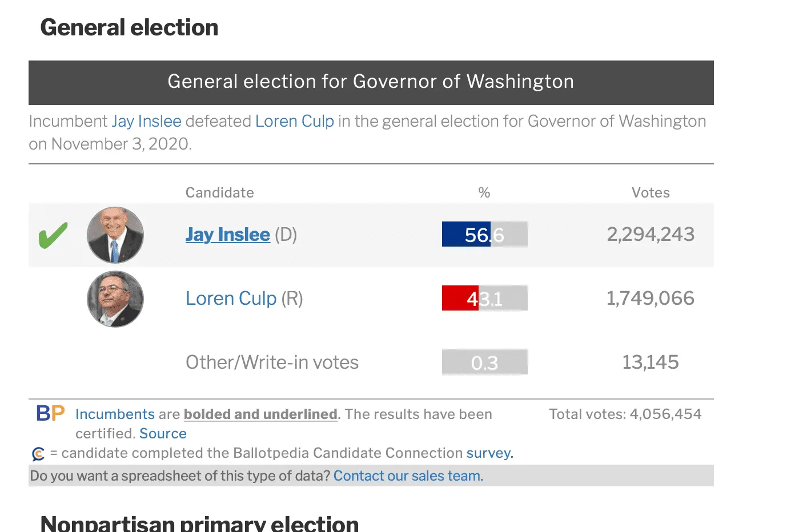
Task: Follow the Incumbents link
Action: coord(115,414)
